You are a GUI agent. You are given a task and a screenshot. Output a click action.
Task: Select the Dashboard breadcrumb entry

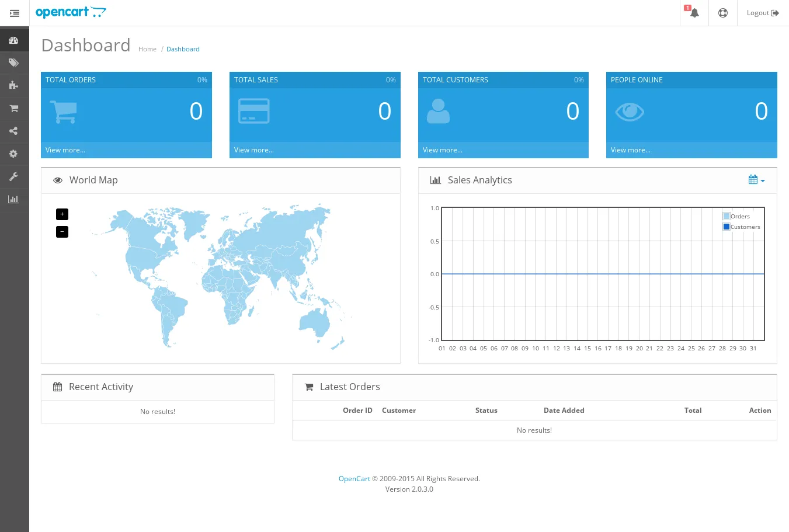[x=183, y=48]
